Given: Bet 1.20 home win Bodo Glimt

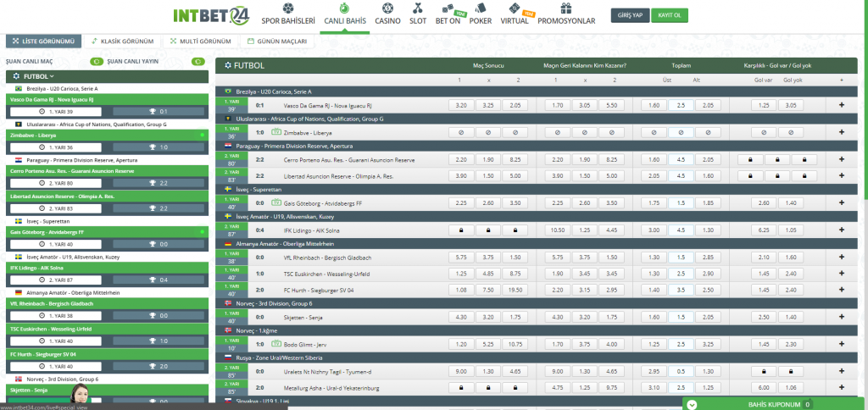Looking at the screenshot, I should [x=461, y=344].
